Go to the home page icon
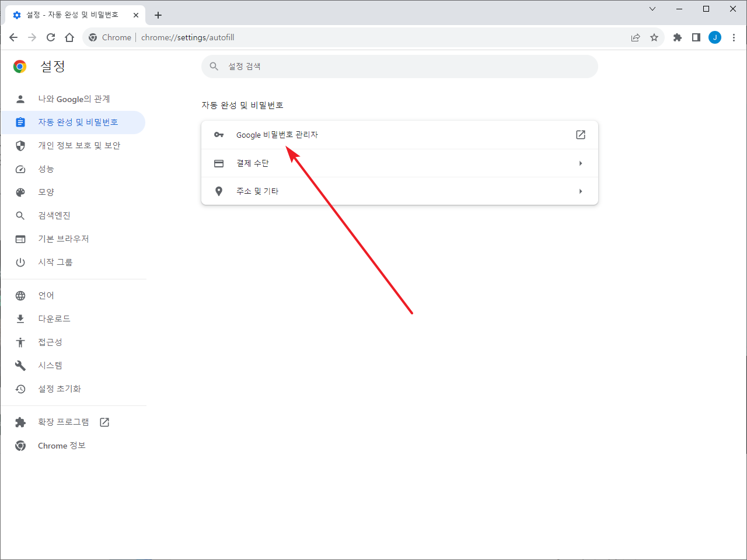The width and height of the screenshot is (747, 560). coord(69,37)
